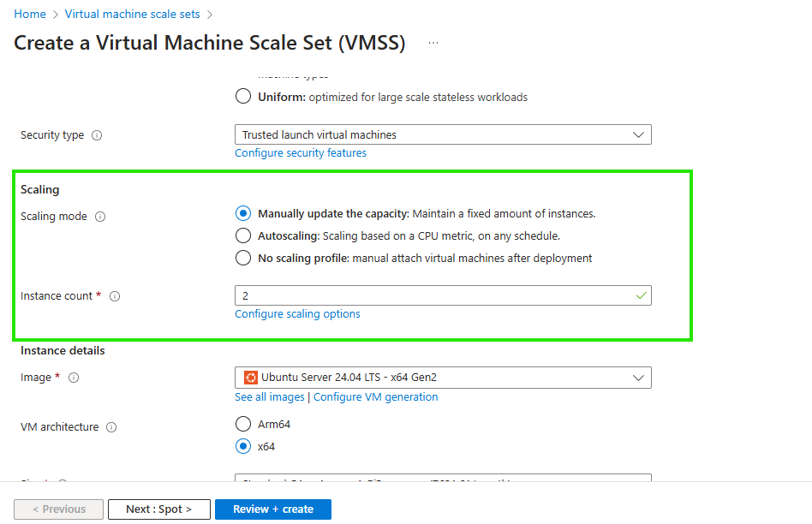
Task: Click the Ubuntu logo in Image field
Action: [251, 378]
